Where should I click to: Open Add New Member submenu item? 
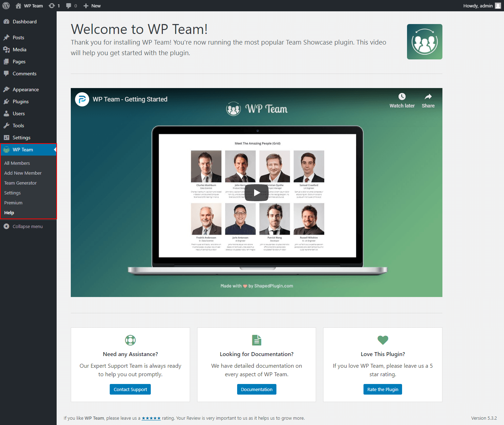click(23, 173)
